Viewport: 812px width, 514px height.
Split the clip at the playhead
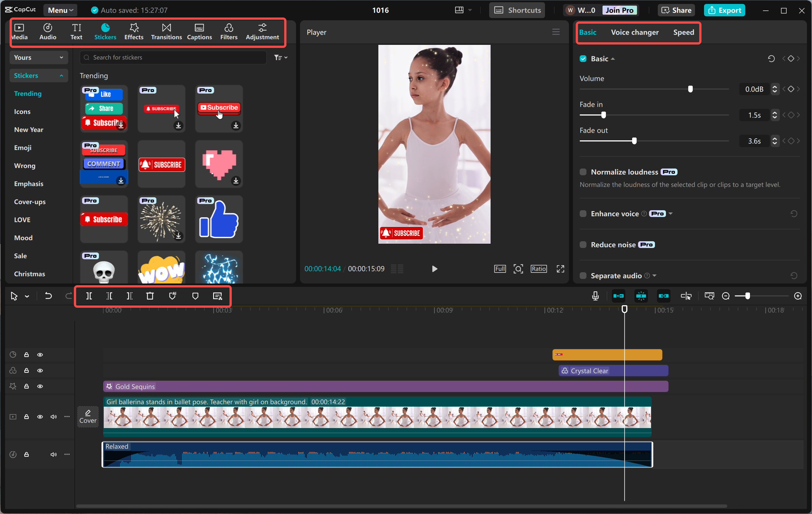tap(89, 296)
